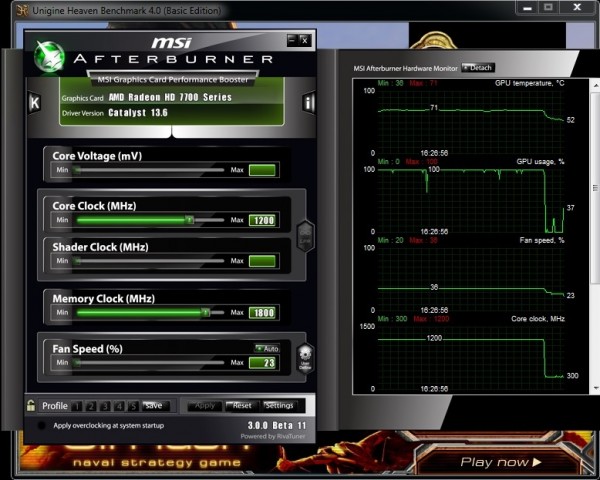Toggle fan speed Auto mode
This screenshot has width=600, height=480.
tap(267, 348)
